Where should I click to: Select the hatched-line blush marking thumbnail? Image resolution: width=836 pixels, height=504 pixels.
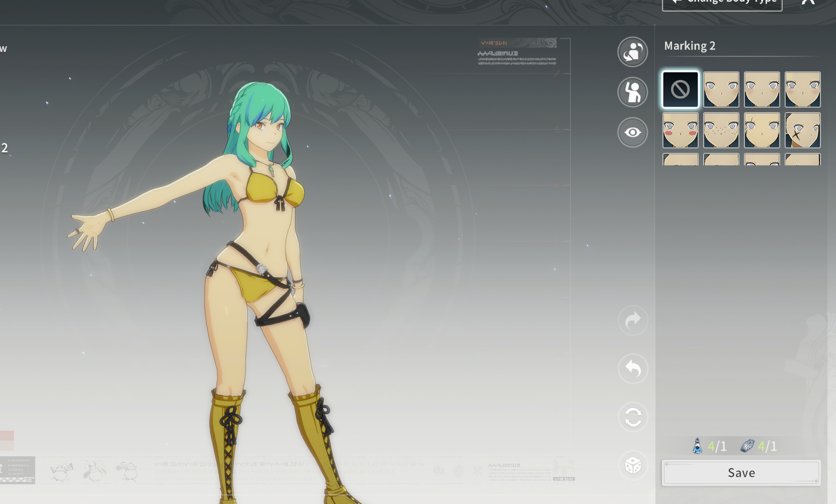(803, 90)
